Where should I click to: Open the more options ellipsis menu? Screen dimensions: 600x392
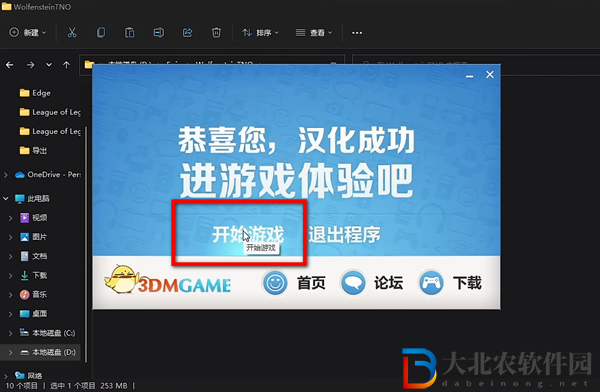click(357, 33)
